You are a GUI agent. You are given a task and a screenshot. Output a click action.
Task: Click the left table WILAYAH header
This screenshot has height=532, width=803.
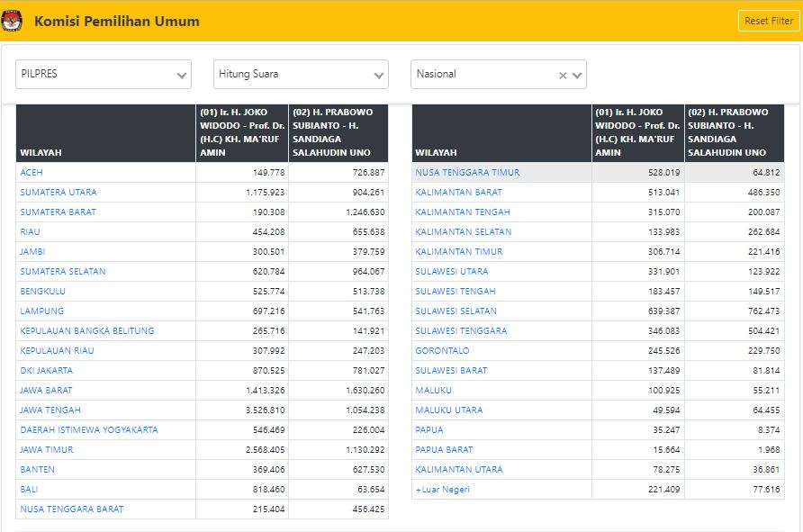click(106, 133)
